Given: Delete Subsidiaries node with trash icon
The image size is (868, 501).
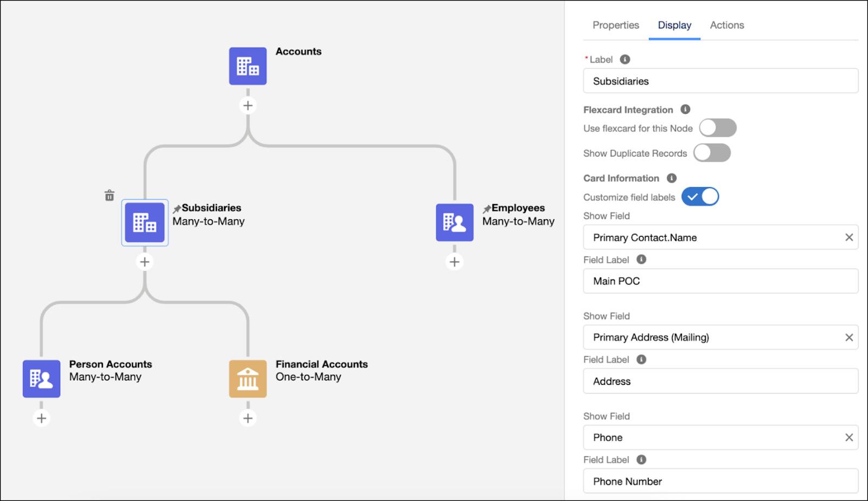Looking at the screenshot, I should coord(110,195).
